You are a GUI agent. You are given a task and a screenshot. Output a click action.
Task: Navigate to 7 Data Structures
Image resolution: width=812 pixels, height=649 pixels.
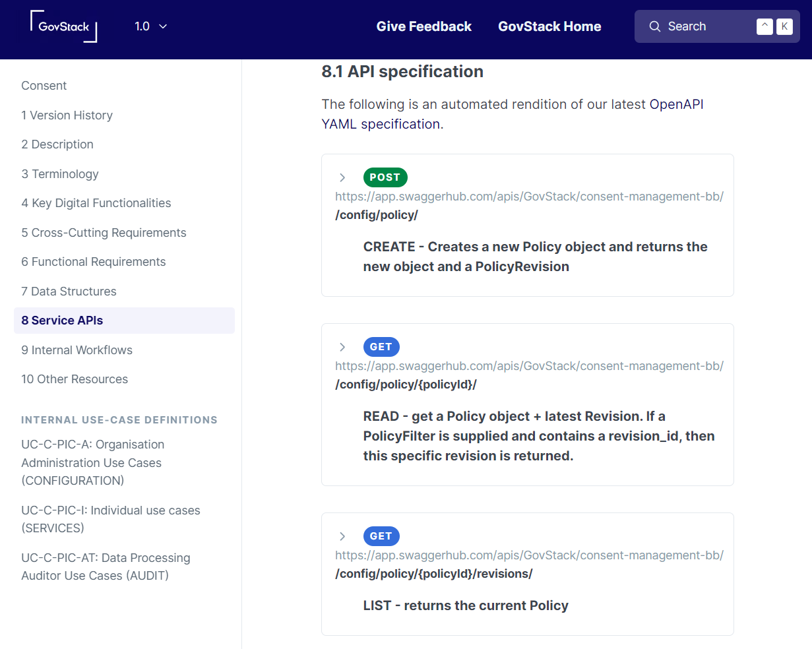[69, 292]
